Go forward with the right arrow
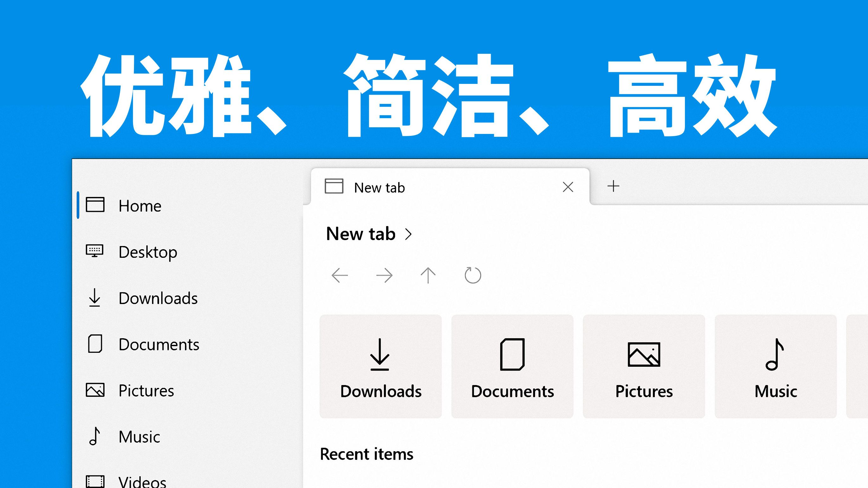Image resolution: width=868 pixels, height=488 pixels. tap(384, 276)
